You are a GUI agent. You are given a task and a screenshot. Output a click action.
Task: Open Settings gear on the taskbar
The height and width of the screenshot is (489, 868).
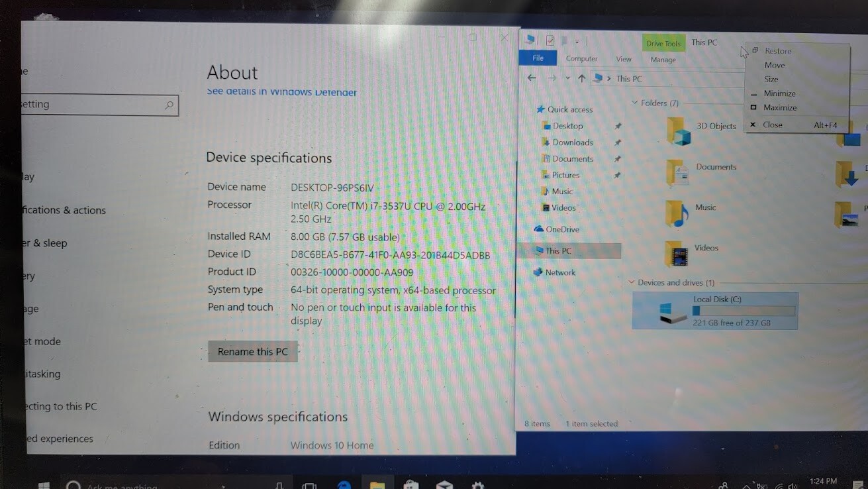(478, 486)
